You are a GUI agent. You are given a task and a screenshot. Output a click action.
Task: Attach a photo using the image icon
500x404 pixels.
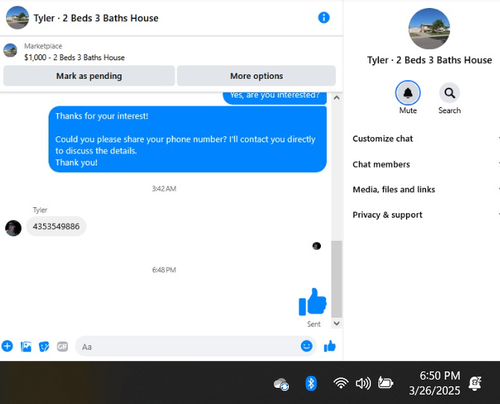26,346
